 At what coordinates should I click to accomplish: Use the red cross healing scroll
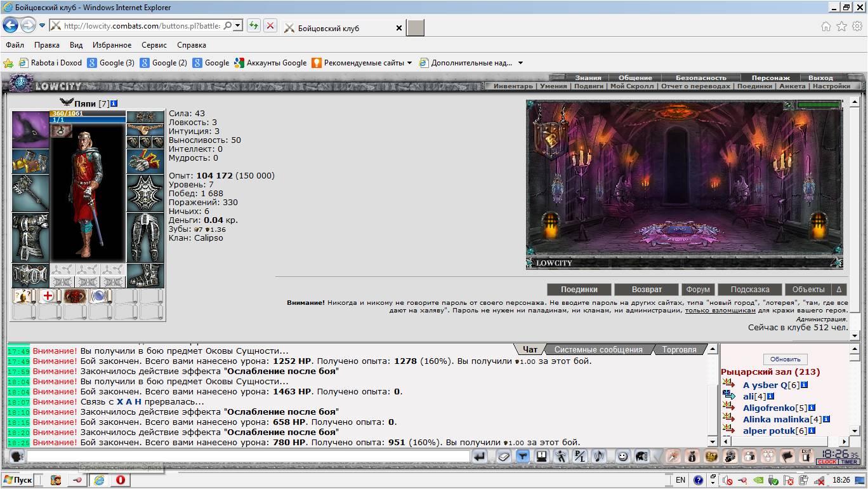point(49,296)
